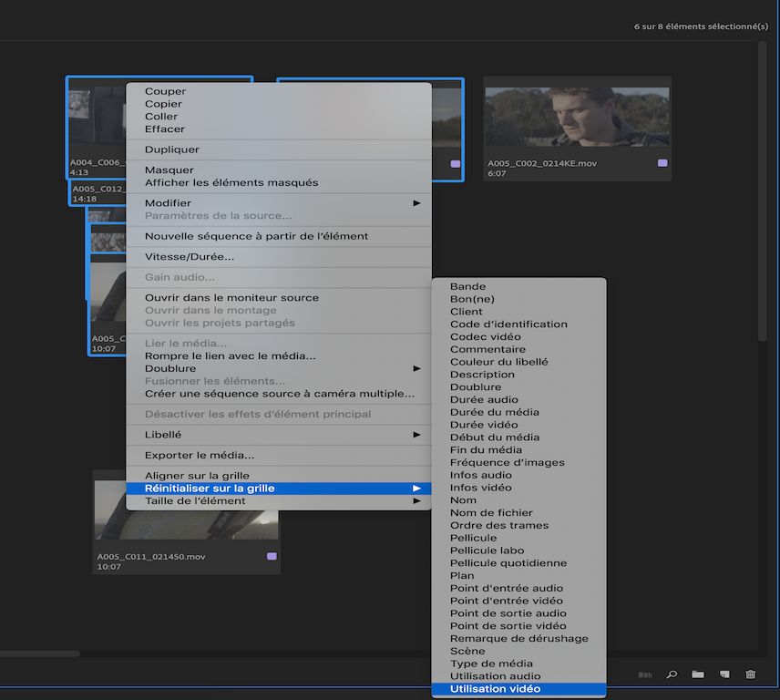Select Afficher les éléments masqués
The image size is (780, 700).
point(279,182)
